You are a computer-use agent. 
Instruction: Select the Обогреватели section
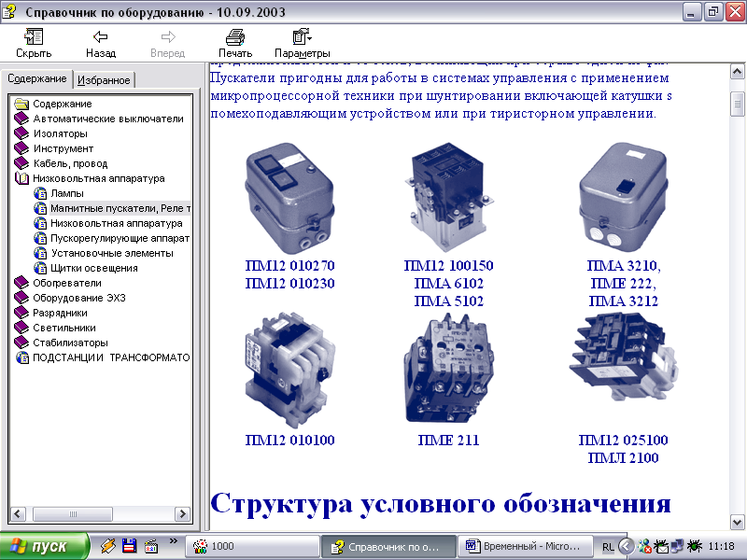[x=66, y=283]
